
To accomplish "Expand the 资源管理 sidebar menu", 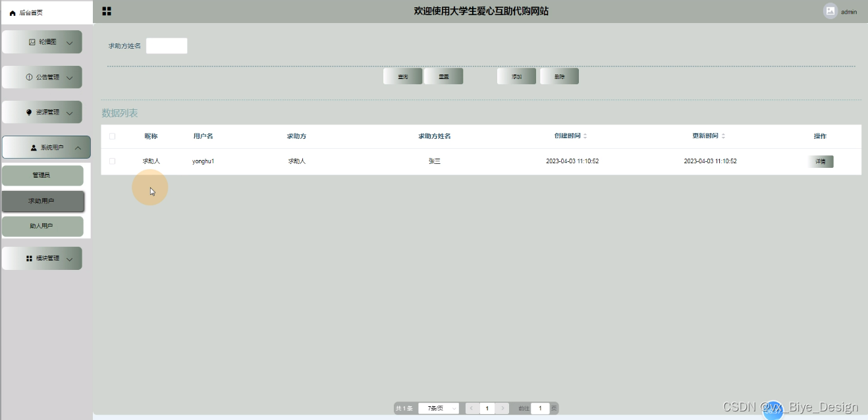I will pos(42,112).
